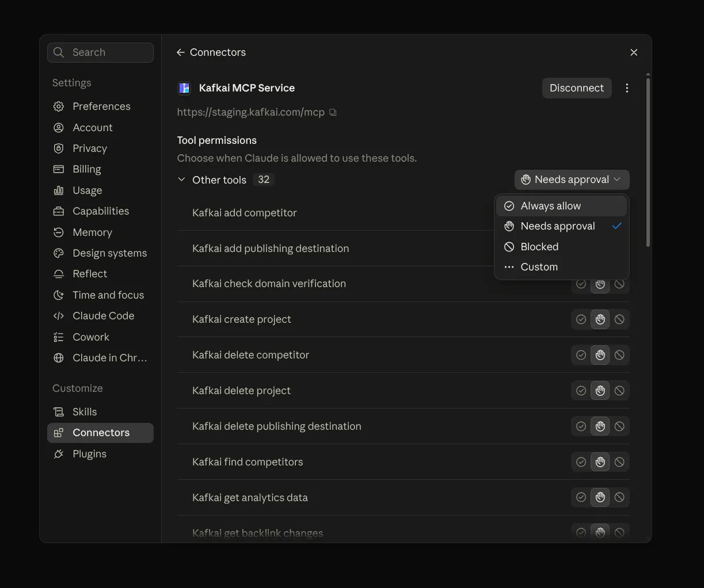Always allow Kafkai delete project

tap(581, 391)
